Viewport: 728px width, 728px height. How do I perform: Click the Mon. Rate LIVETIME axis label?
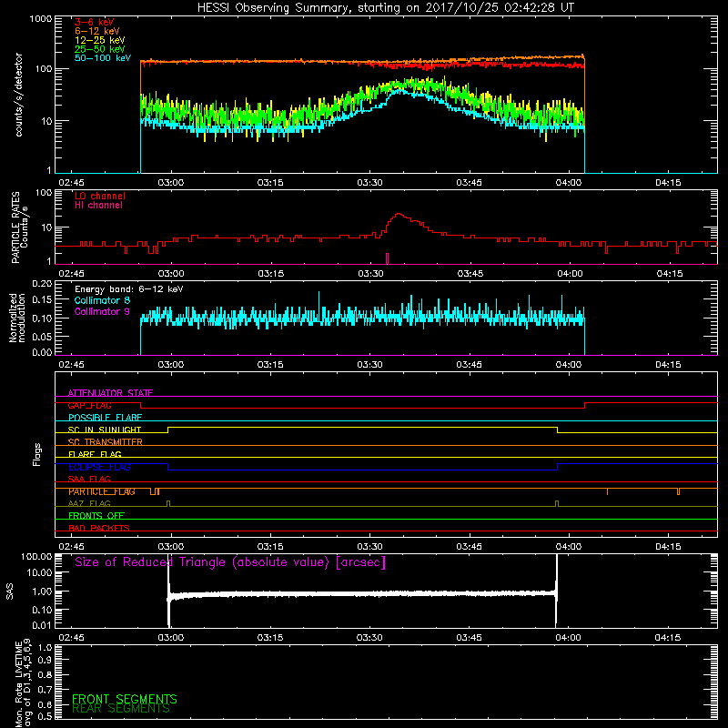pyautogui.click(x=24, y=682)
